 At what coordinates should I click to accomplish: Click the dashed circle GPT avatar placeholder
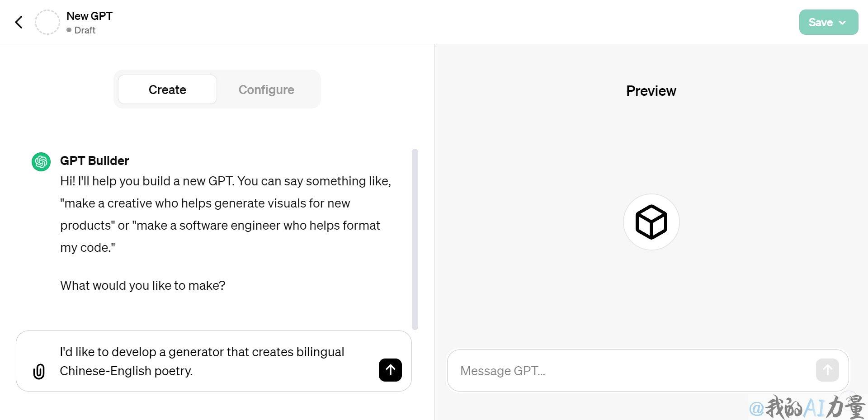47,22
